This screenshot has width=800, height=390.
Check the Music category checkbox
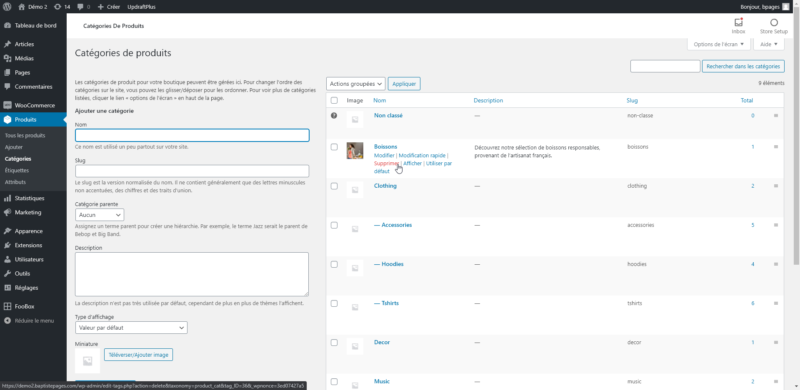pos(334,381)
